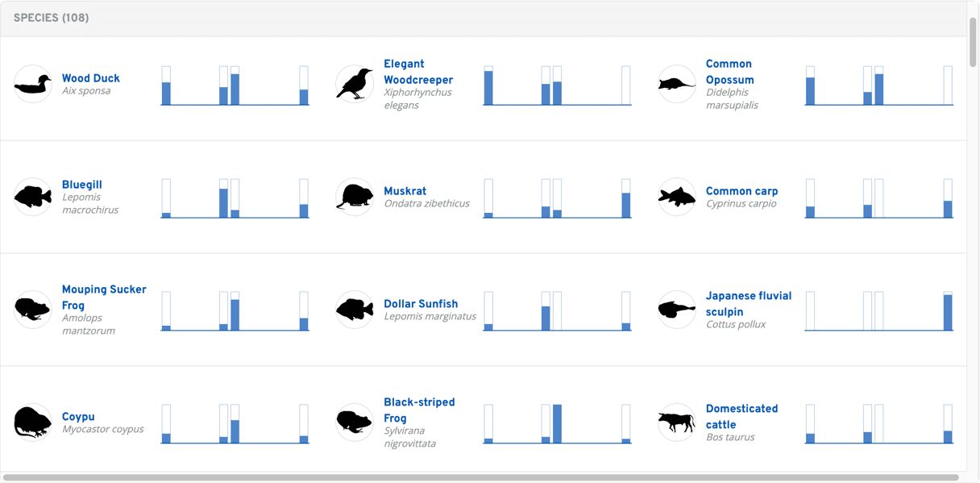The height and width of the screenshot is (483, 980).
Task: Click the Bluegill bar chart
Action: click(234, 197)
